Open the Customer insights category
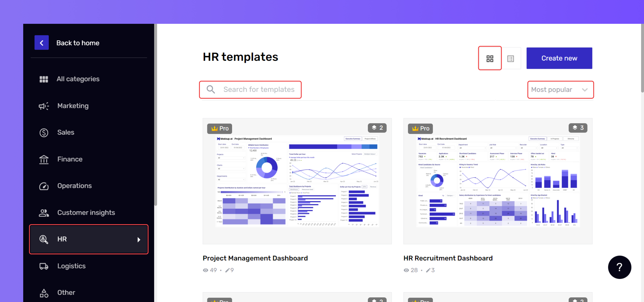 tap(86, 213)
